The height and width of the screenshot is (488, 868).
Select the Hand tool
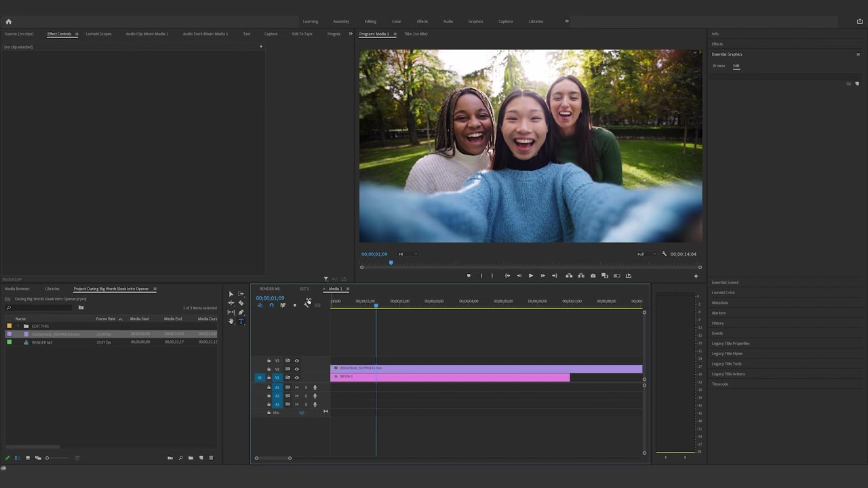(x=231, y=321)
